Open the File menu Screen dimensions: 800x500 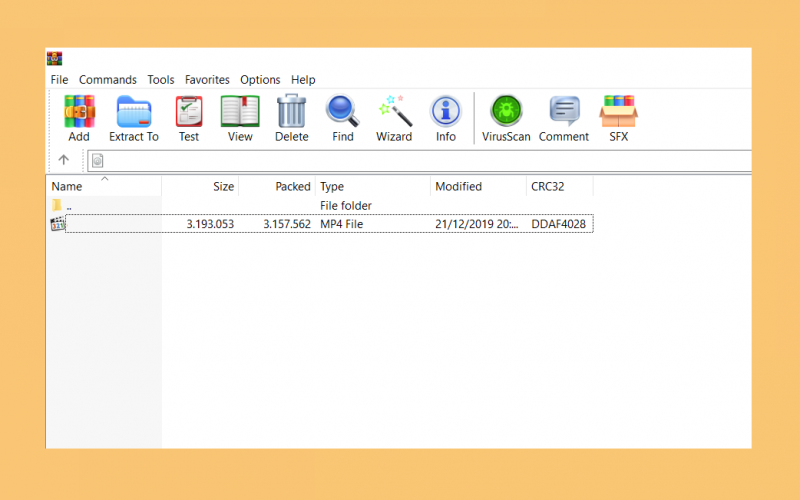coord(59,80)
